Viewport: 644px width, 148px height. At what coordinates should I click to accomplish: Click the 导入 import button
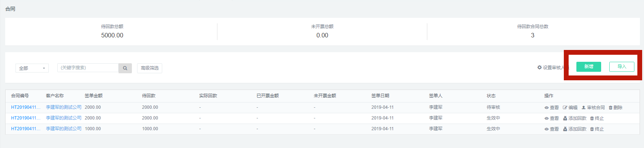pyautogui.click(x=622, y=67)
